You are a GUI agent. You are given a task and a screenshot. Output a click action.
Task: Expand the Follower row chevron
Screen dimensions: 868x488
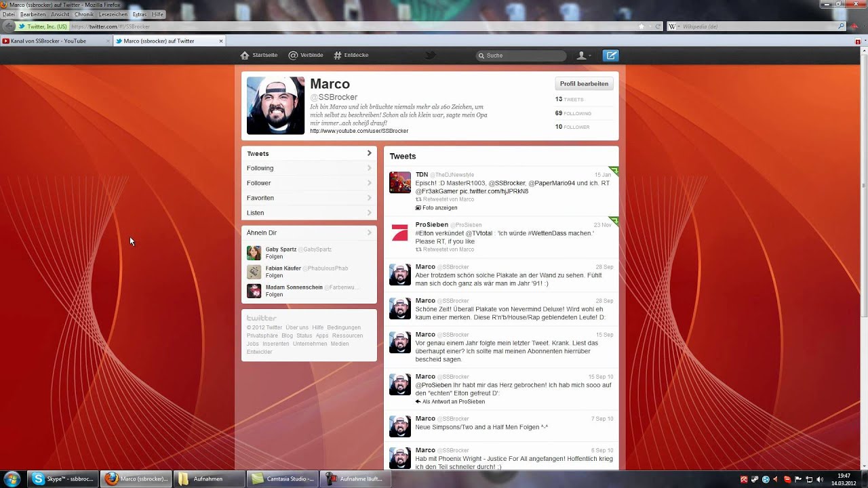[x=370, y=183]
